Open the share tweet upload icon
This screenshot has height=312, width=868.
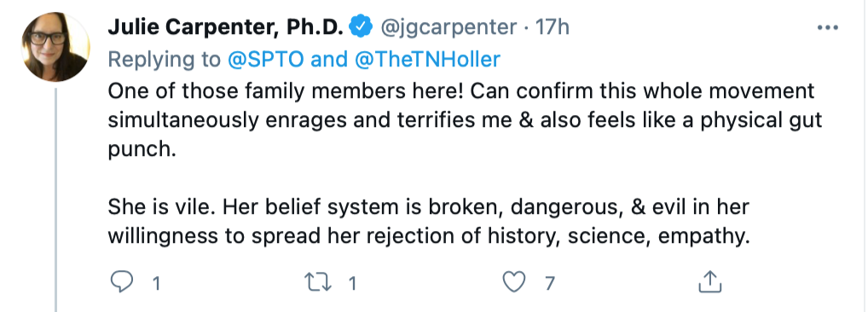point(709,281)
